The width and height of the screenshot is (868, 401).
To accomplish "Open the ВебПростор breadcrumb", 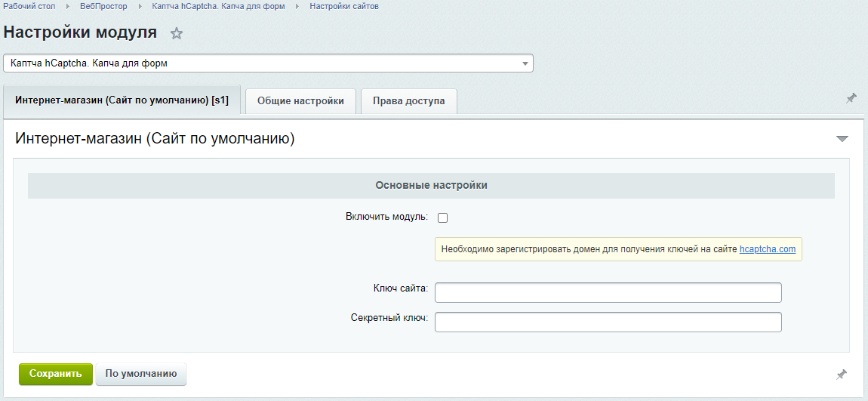I will pos(103,6).
